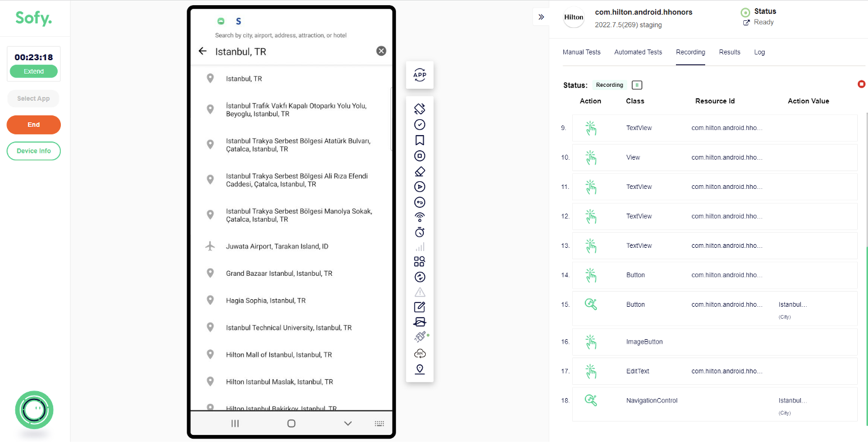This screenshot has width=868, height=445.
Task: Stop recording with the red stop icon
Action: pyautogui.click(x=861, y=84)
